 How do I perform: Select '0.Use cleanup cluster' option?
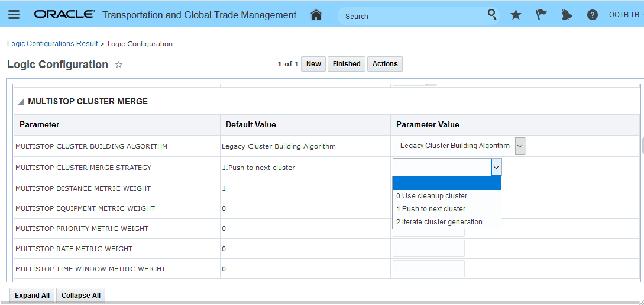[x=432, y=196]
